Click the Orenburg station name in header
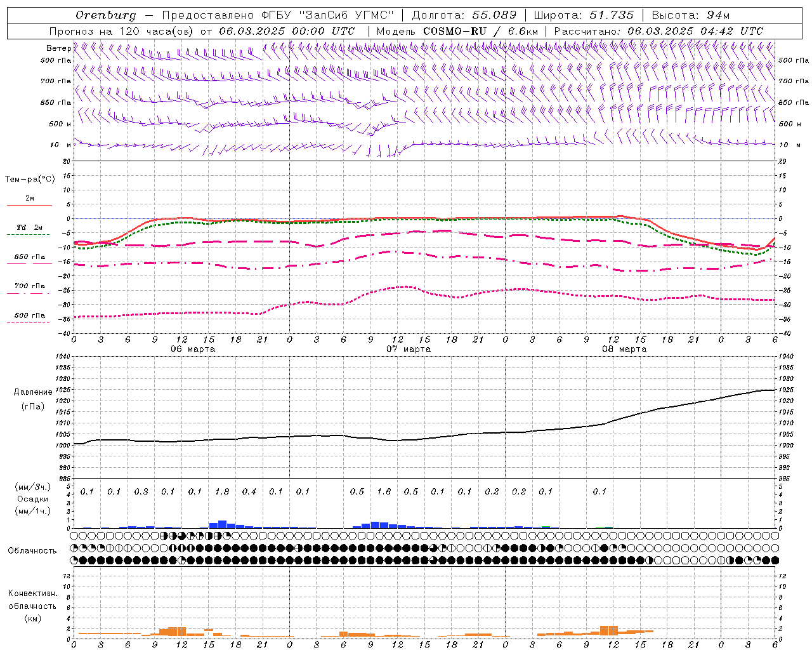The image size is (812, 650). click(x=105, y=15)
